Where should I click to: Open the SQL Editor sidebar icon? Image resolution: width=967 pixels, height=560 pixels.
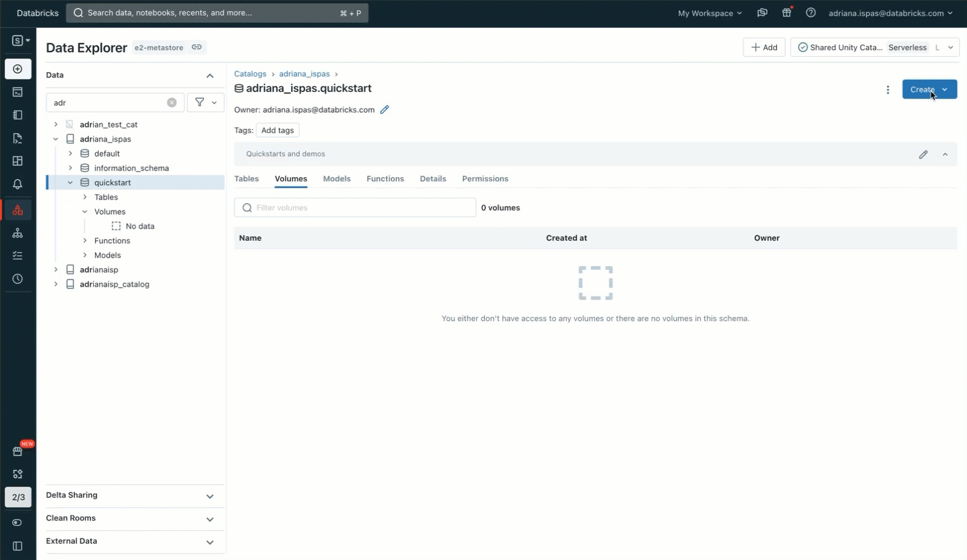tap(18, 92)
